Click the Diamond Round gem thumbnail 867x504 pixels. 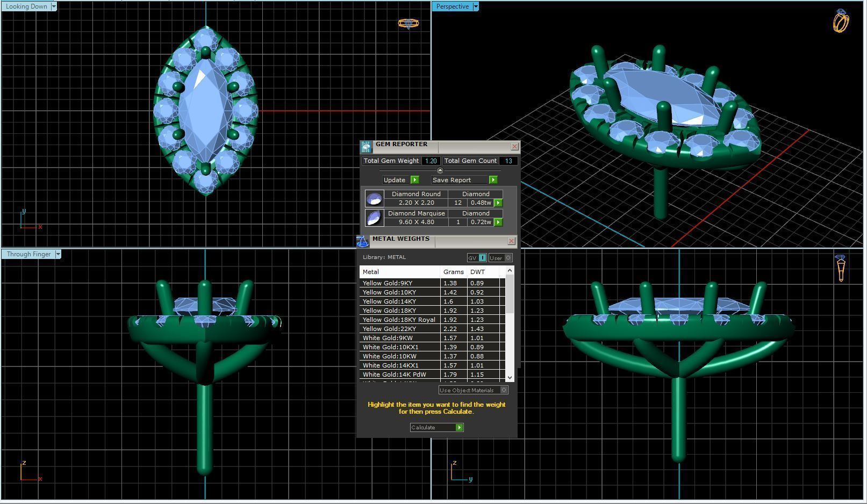click(x=374, y=198)
